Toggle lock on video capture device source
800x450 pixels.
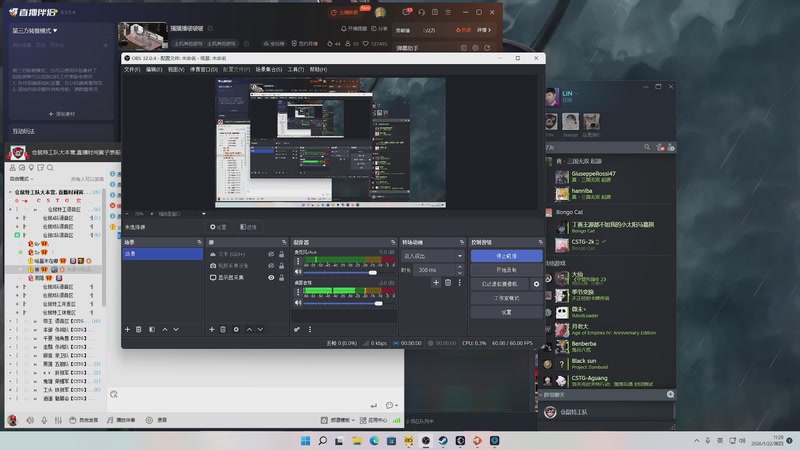[281, 266]
